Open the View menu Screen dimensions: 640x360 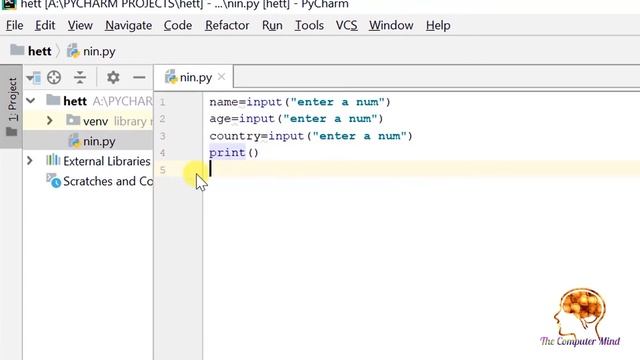click(80, 25)
